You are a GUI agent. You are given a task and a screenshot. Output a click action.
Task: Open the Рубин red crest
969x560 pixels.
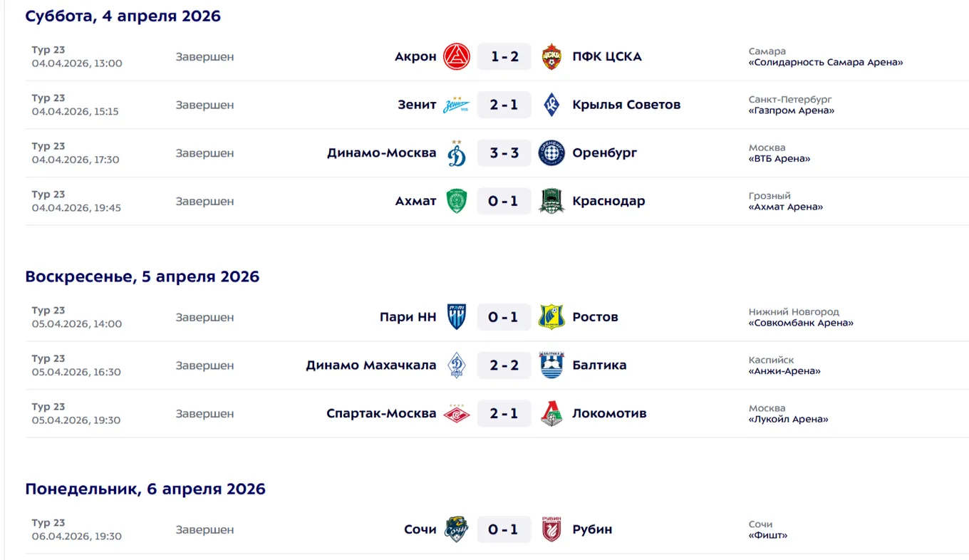(x=551, y=529)
